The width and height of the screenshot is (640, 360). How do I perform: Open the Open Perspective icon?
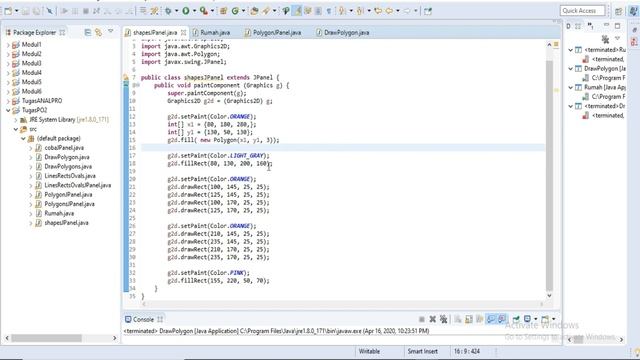pos(619,11)
